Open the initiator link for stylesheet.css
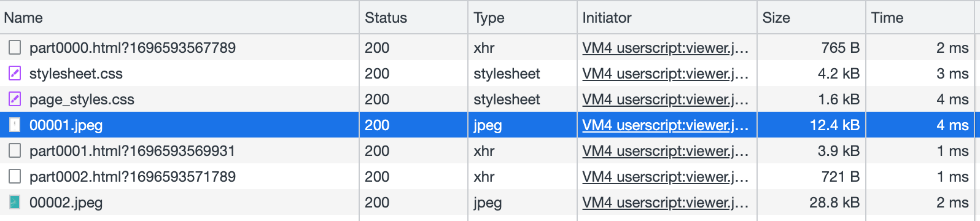 [666, 74]
